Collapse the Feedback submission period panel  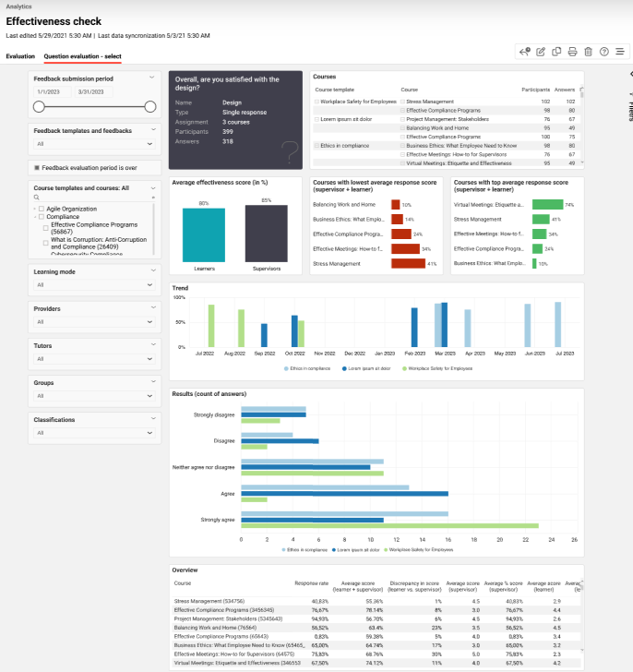[152, 79]
